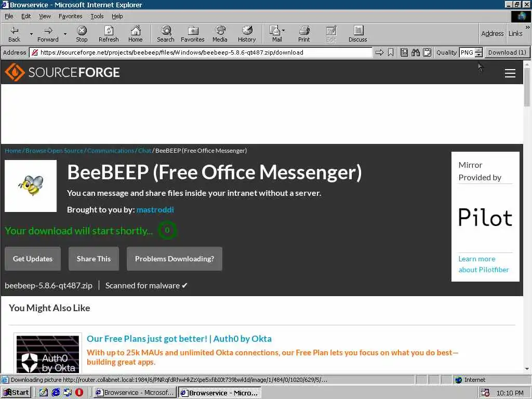
Task: Open the File menu
Action: (9, 16)
